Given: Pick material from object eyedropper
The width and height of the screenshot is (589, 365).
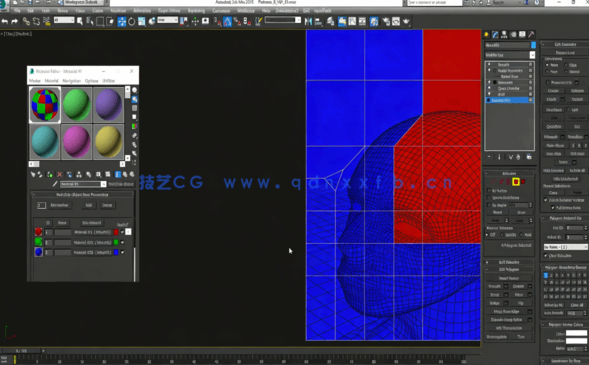Looking at the screenshot, I should pos(55,184).
